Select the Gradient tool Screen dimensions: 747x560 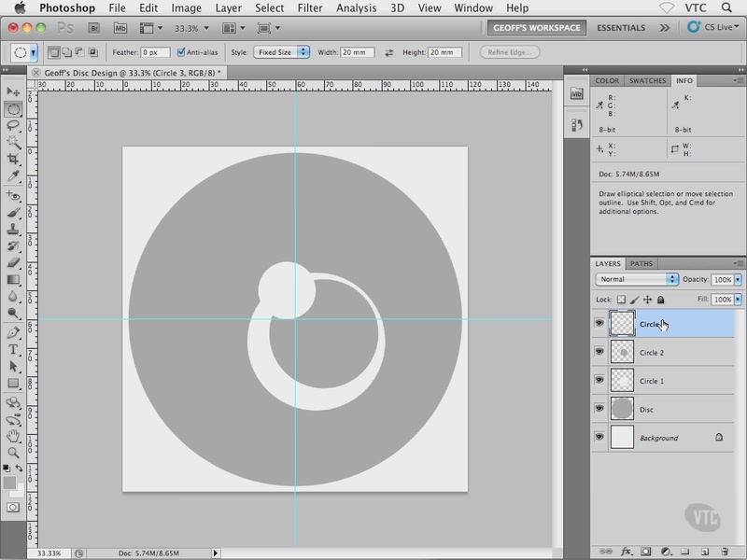point(13,279)
